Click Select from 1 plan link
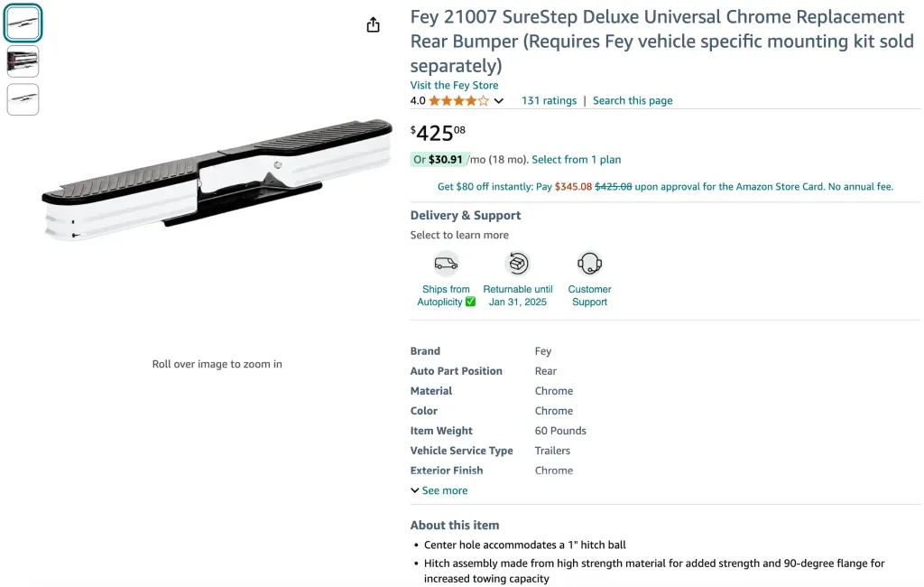Viewport: 924px width, 587px height. (x=577, y=160)
